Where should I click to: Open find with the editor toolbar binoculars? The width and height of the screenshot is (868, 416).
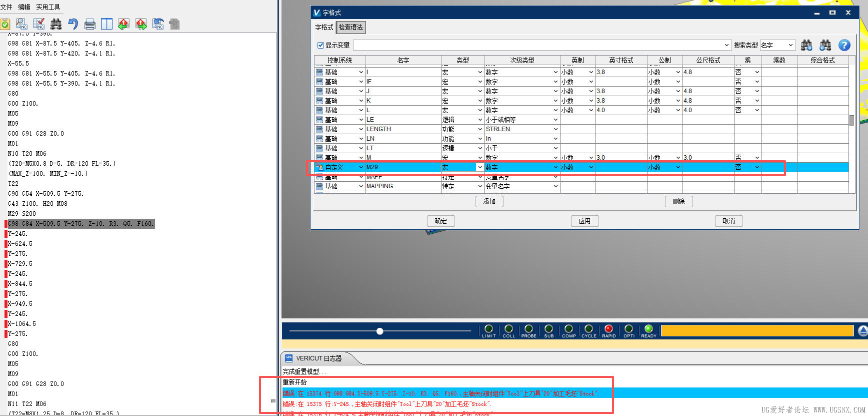point(56,24)
